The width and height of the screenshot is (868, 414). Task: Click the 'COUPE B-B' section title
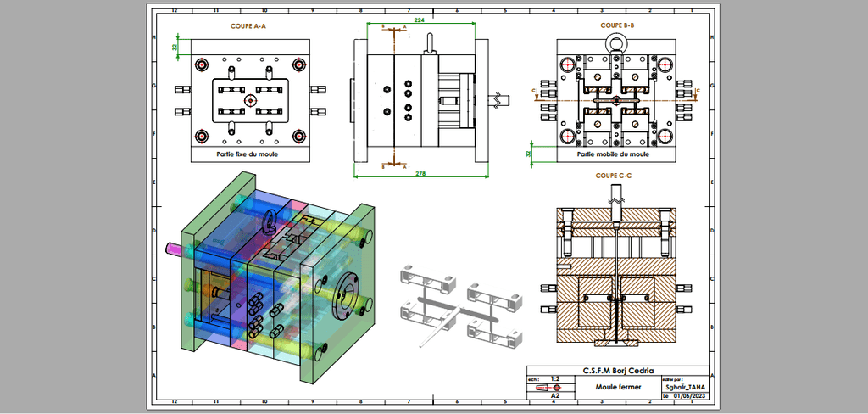(617, 25)
